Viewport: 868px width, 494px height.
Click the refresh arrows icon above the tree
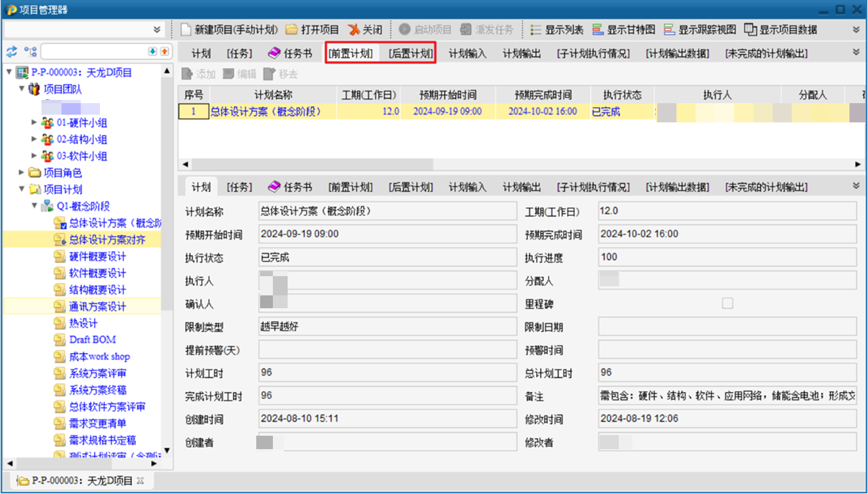(x=12, y=51)
